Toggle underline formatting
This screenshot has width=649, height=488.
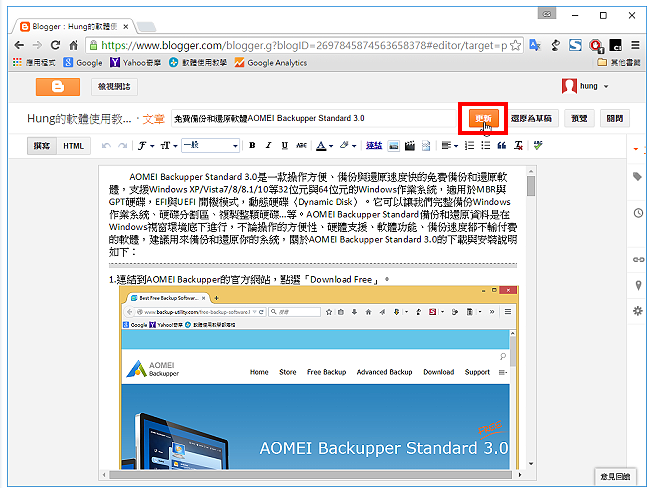(x=284, y=145)
